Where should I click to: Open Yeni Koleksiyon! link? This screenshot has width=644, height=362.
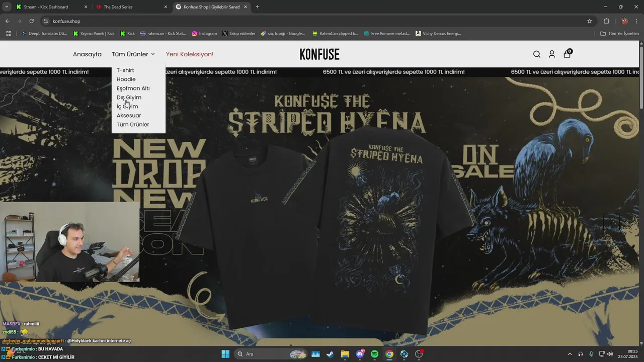(190, 54)
